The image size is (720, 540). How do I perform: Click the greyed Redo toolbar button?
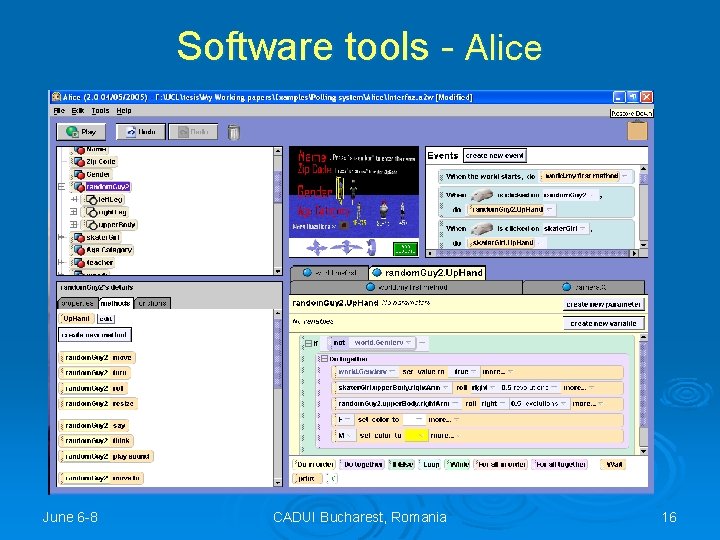(193, 132)
